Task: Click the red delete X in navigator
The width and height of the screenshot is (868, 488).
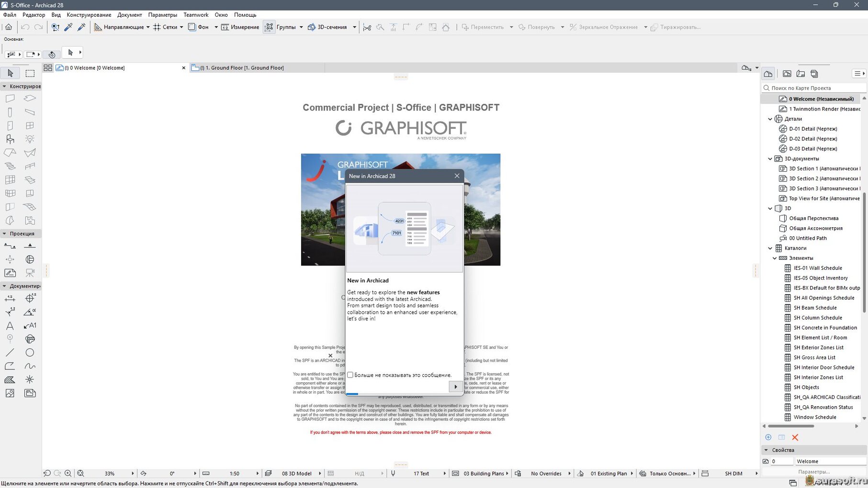Action: 795,437
